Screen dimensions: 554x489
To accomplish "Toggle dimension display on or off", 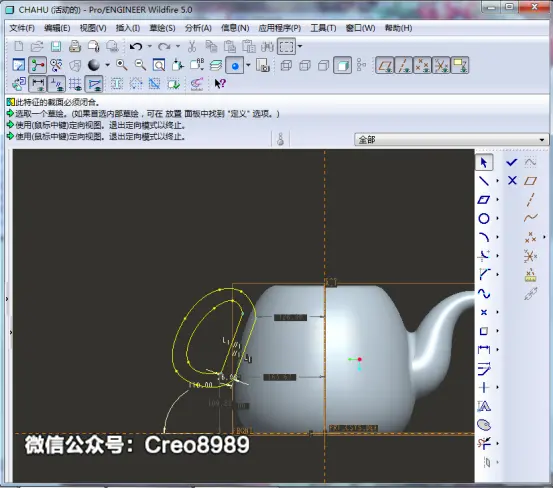I will 37,84.
